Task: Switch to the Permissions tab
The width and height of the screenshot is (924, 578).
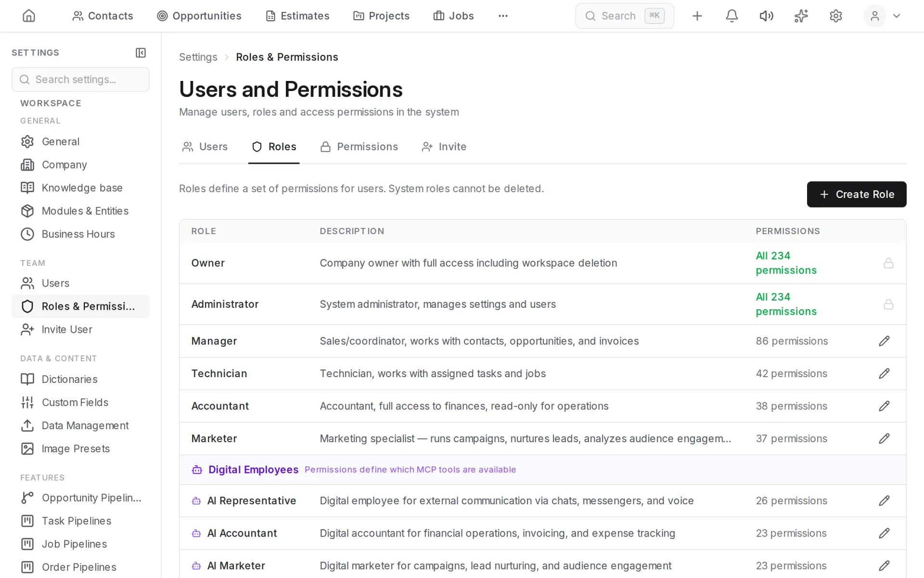Action: point(359,146)
